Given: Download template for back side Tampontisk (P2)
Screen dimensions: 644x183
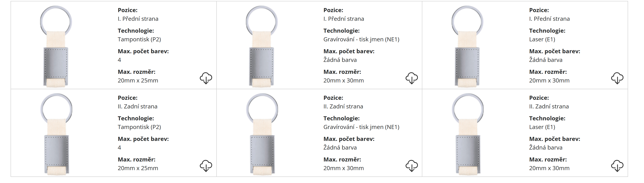Looking at the screenshot, I should 206,166.
